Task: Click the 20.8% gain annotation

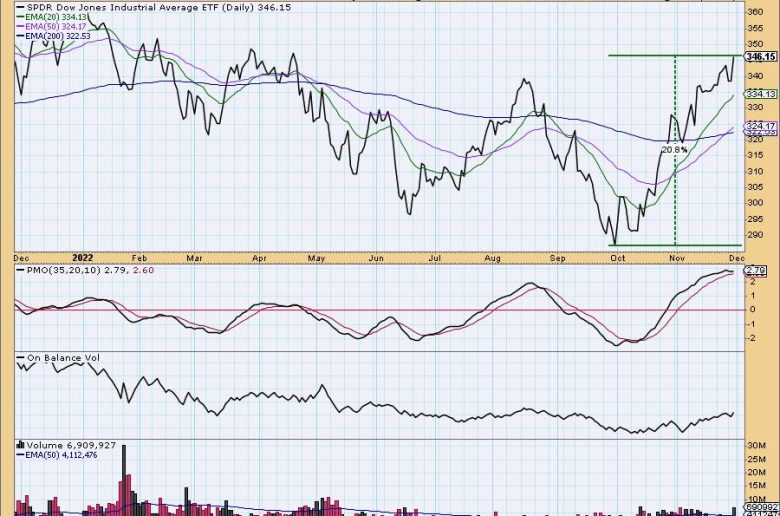Action: [x=675, y=149]
